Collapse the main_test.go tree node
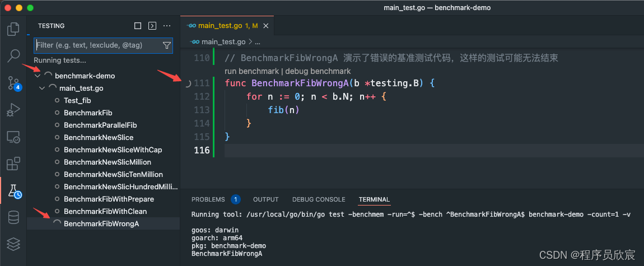 coord(42,88)
